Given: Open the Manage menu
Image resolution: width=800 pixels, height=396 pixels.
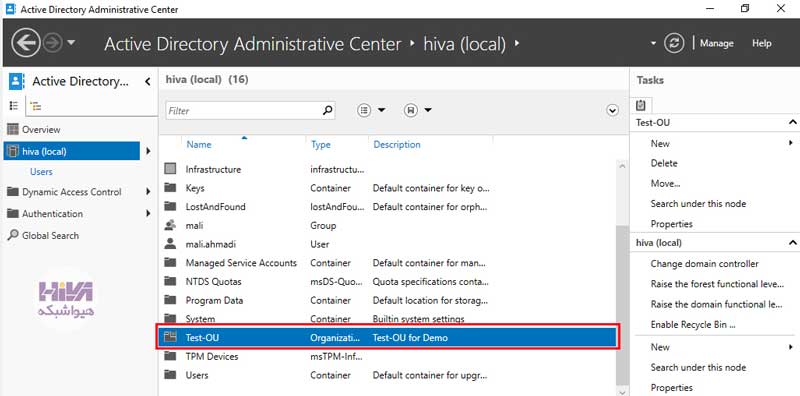Looking at the screenshot, I should (716, 43).
